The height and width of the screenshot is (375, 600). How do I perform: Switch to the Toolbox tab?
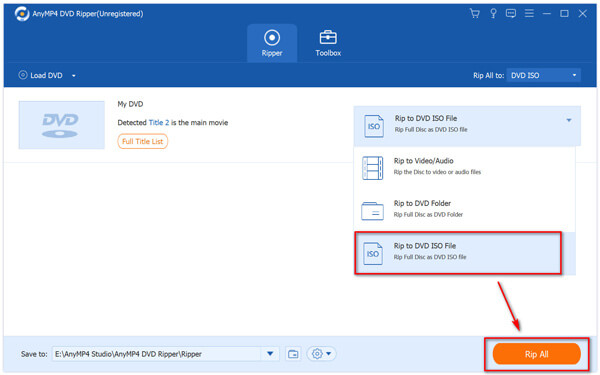328,43
